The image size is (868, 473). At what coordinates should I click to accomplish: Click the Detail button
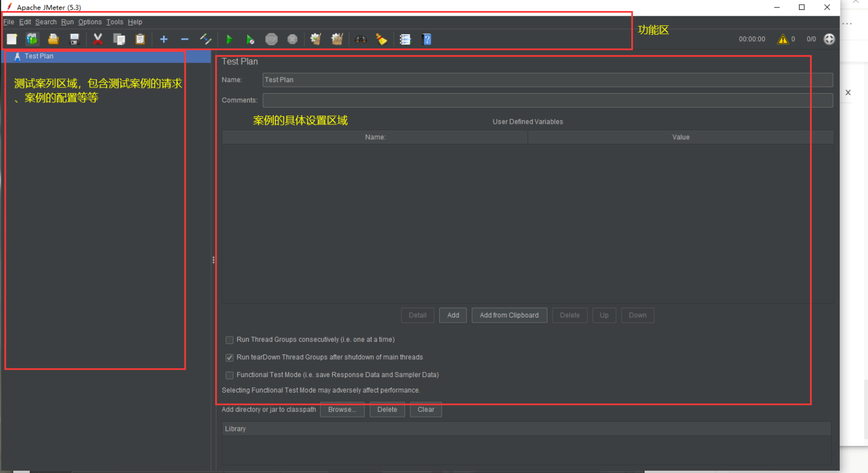click(x=417, y=315)
